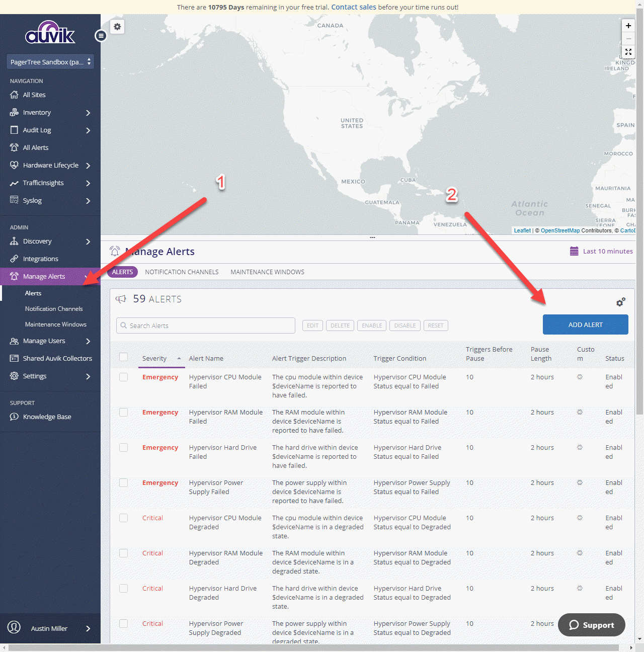Select checkbox for Hypervisor CPU Module Failed

pyautogui.click(x=123, y=377)
